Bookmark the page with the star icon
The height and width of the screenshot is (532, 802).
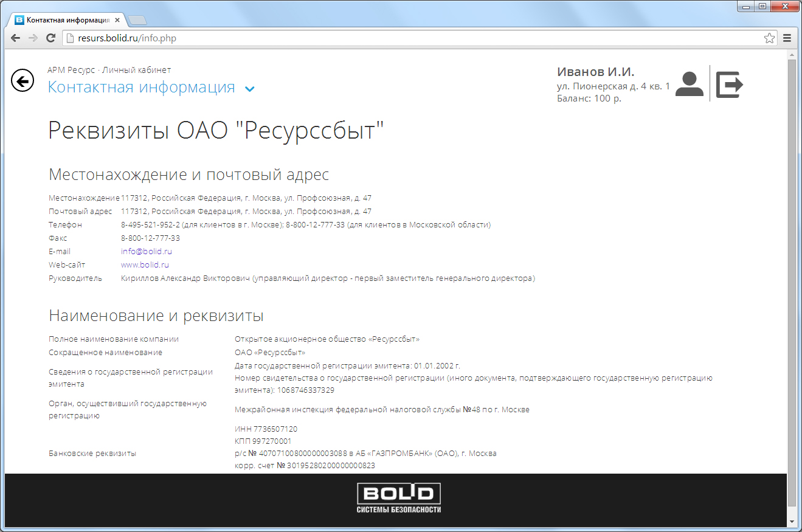pyautogui.click(x=769, y=38)
